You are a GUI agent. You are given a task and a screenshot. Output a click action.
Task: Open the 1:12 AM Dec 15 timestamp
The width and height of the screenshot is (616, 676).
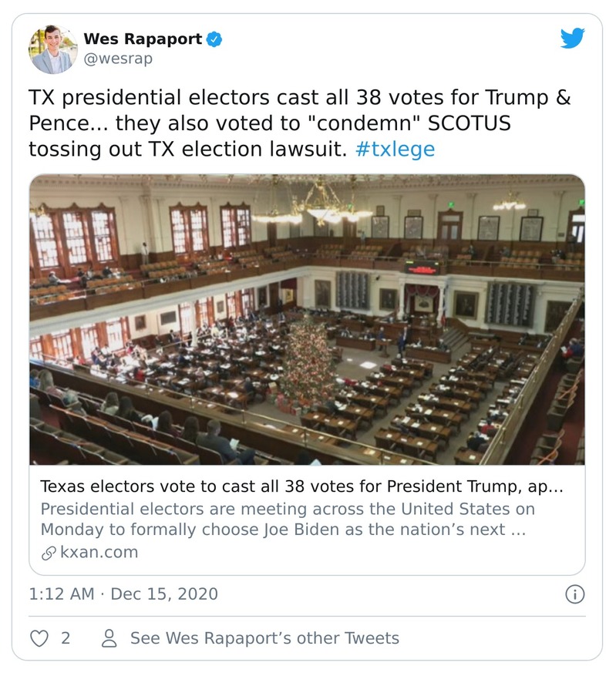(123, 594)
